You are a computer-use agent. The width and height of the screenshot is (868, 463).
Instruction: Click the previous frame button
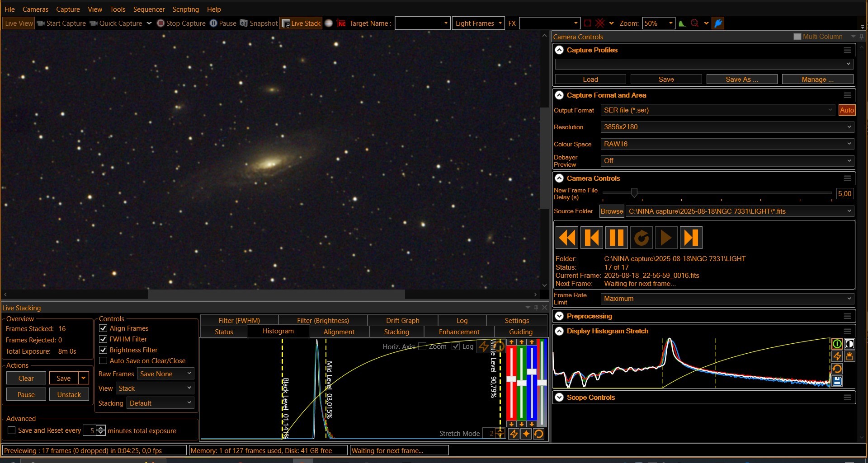point(591,238)
